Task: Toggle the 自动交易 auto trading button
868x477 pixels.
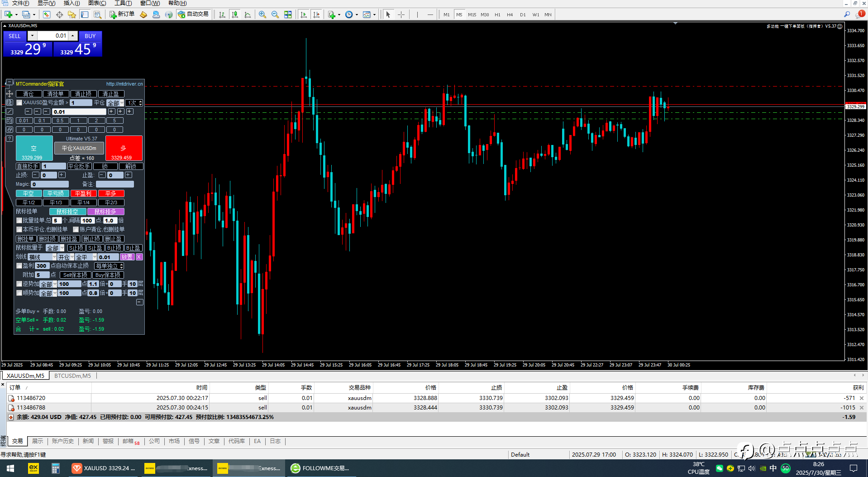Action: (x=193, y=14)
